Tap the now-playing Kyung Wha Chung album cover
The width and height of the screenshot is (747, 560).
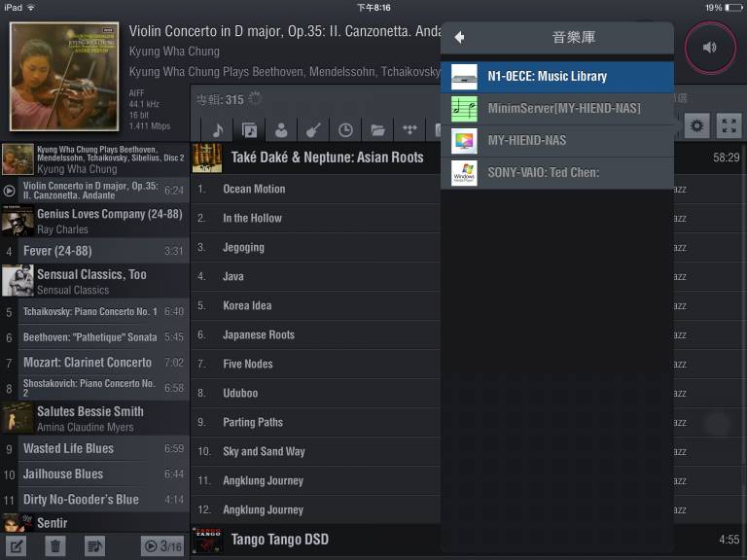64,76
